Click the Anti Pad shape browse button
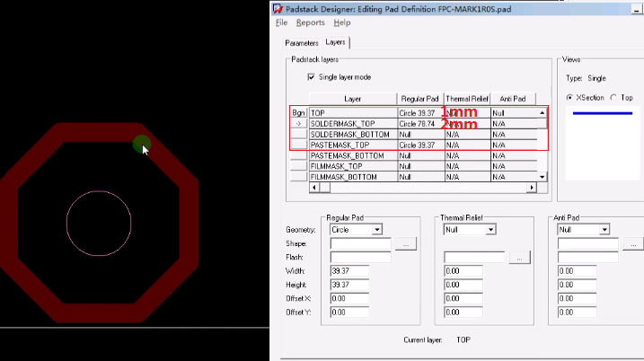Viewport: 644px width, 361px height. click(x=635, y=243)
